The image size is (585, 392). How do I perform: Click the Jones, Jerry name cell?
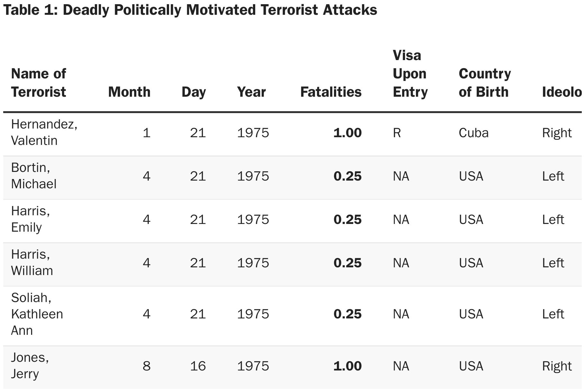[x=30, y=366]
